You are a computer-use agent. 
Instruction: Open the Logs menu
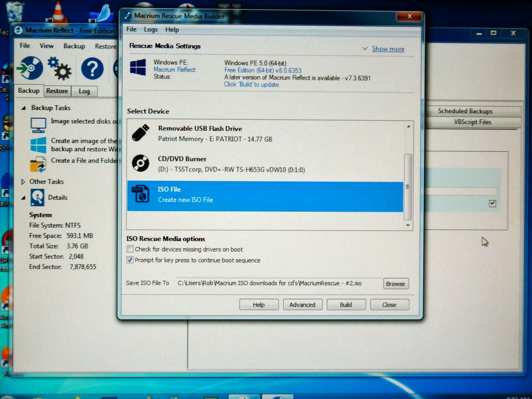[151, 30]
